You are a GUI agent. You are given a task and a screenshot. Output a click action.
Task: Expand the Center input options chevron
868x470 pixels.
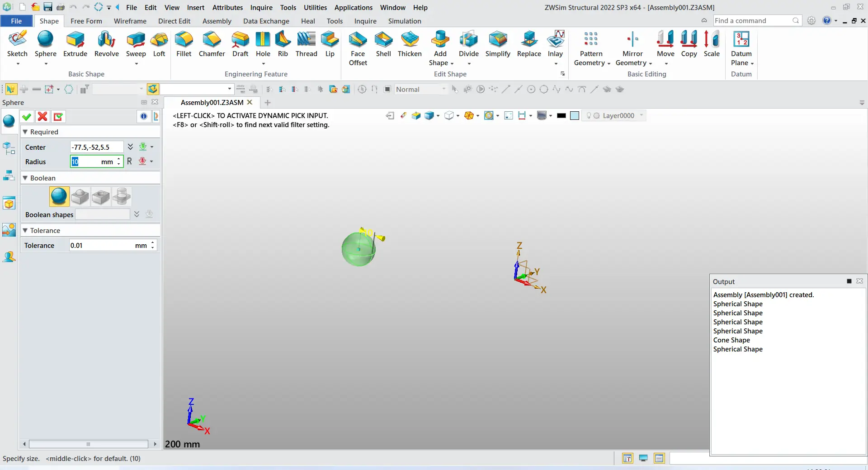[130, 147]
